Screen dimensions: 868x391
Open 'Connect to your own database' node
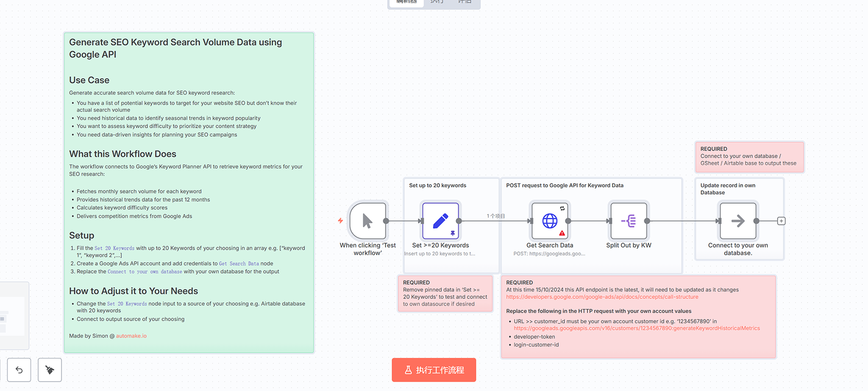(738, 221)
